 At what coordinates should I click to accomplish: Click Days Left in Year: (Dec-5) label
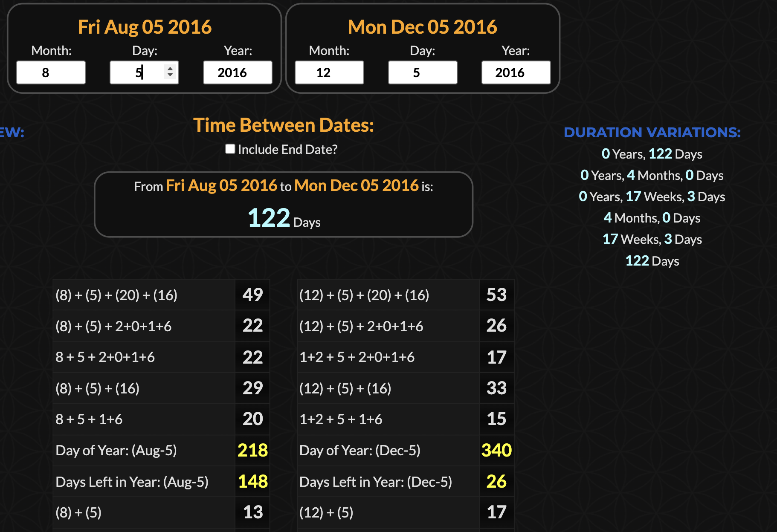pos(376,482)
